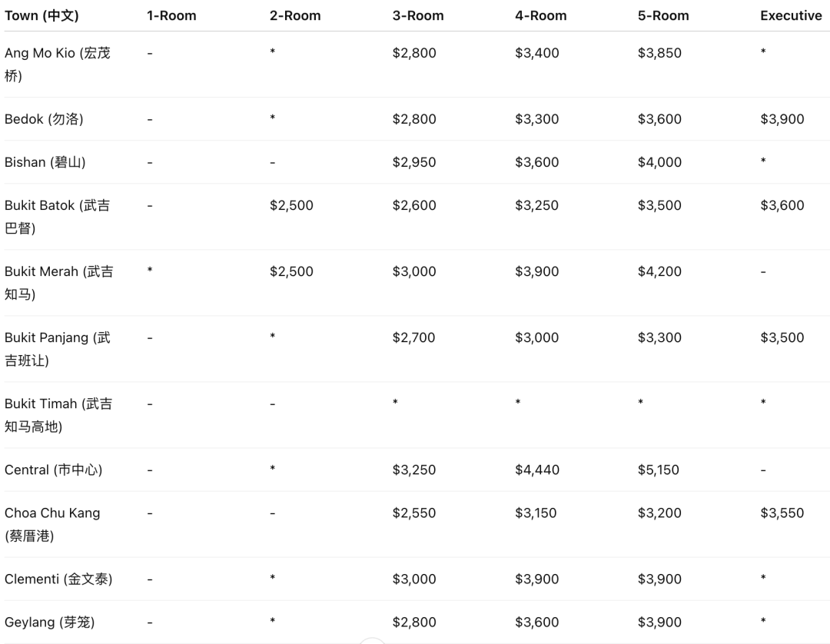Select the Bishan (碧山) row label
The width and height of the screenshot is (830, 644).
click(45, 162)
